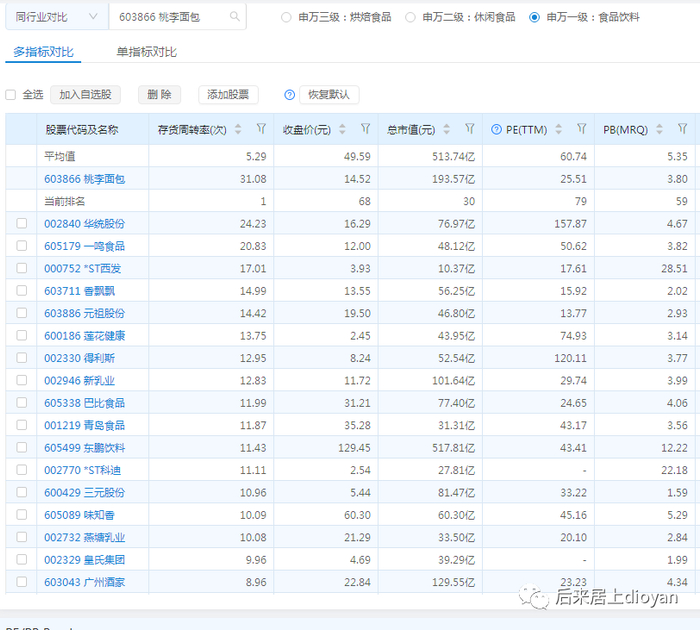700x630 pixels.
Task: Open the 002840 华统股份 stock link
Action: click(x=84, y=224)
